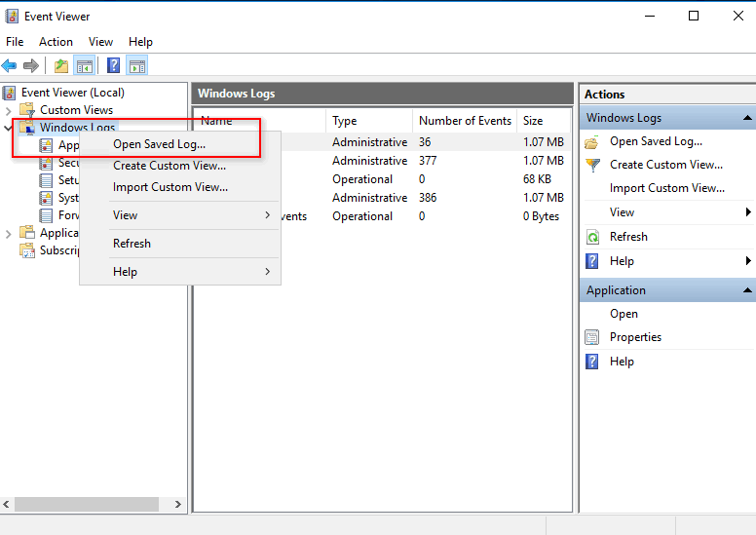Screen dimensions: 756x535
Task: Click the Properties icon in Actions pane
Action: click(x=592, y=337)
